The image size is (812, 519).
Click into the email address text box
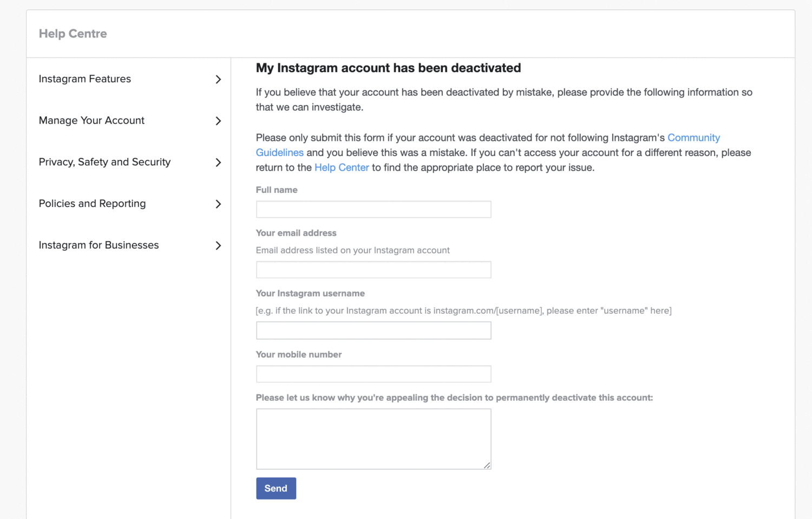(x=373, y=270)
